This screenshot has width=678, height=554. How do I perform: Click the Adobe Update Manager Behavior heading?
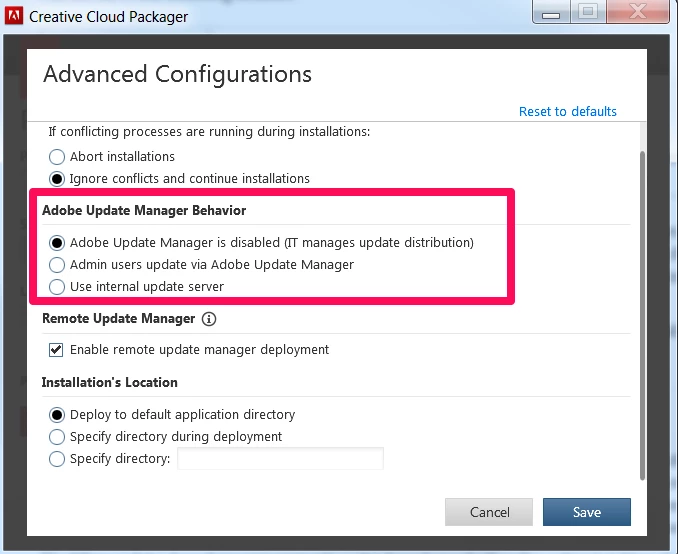[x=144, y=211]
